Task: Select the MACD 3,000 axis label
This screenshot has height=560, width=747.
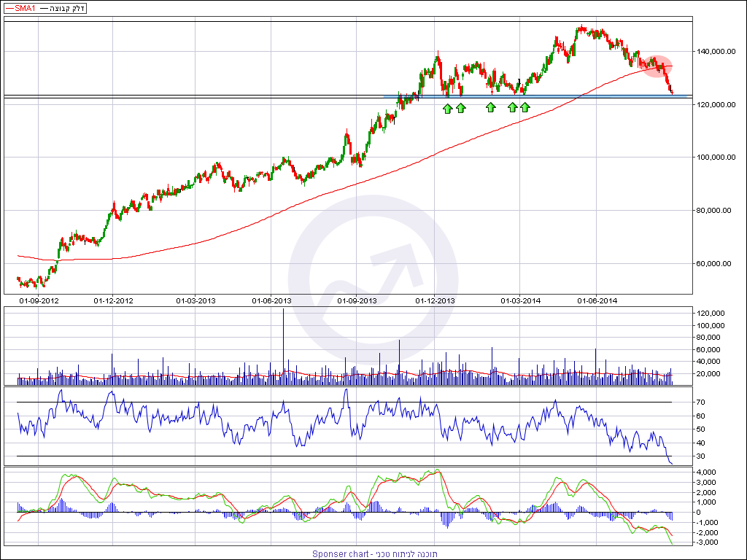Action: (x=705, y=482)
